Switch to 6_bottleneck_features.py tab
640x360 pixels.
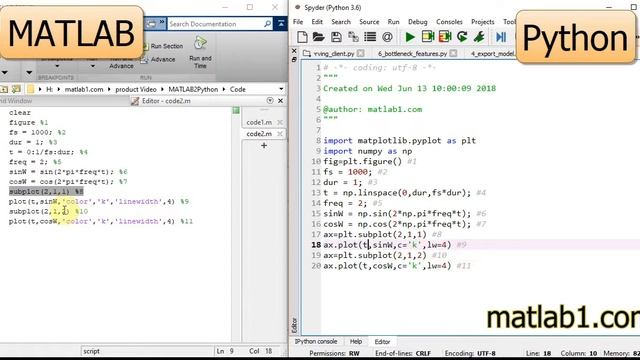tap(412, 53)
